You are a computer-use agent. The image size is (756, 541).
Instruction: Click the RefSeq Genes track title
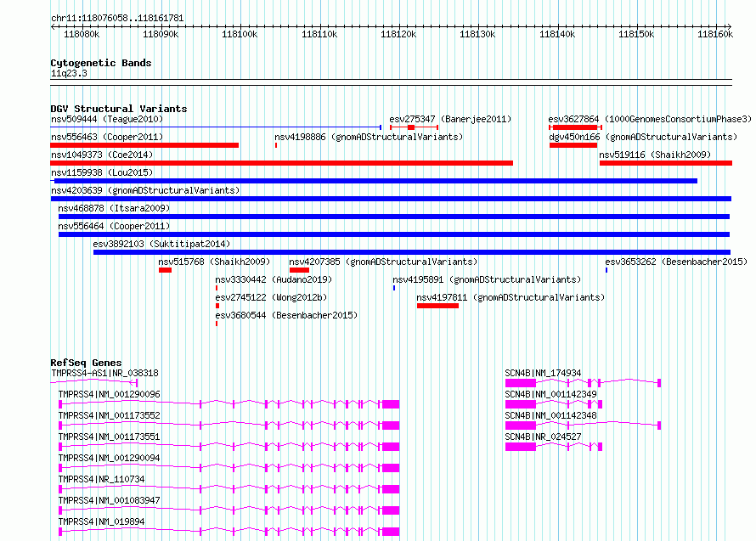click(x=86, y=363)
